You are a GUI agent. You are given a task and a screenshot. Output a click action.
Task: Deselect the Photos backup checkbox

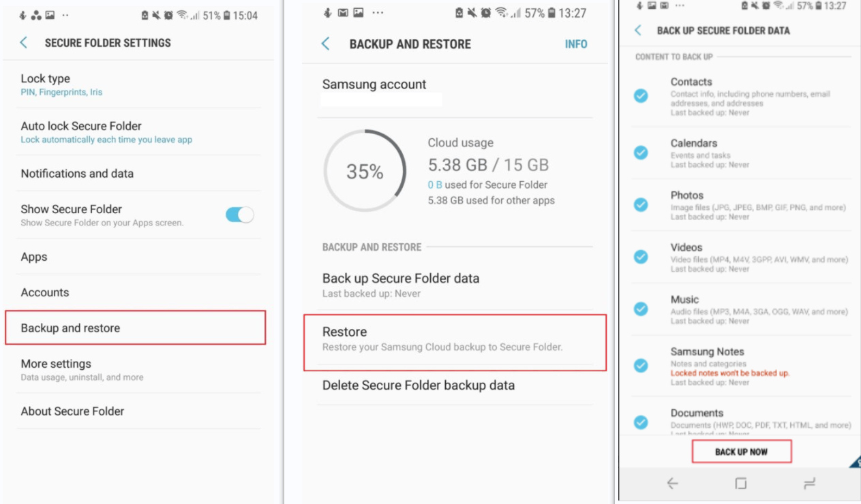(640, 203)
